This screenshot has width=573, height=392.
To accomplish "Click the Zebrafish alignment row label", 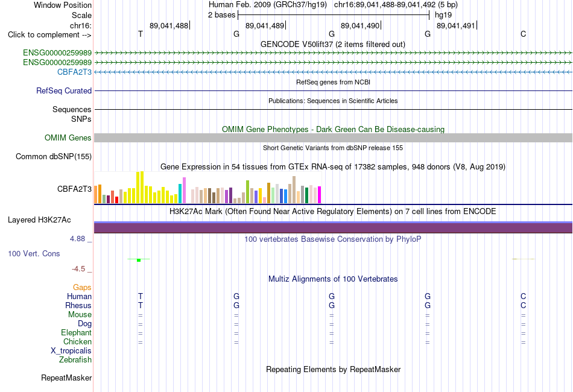I will click(75, 360).
